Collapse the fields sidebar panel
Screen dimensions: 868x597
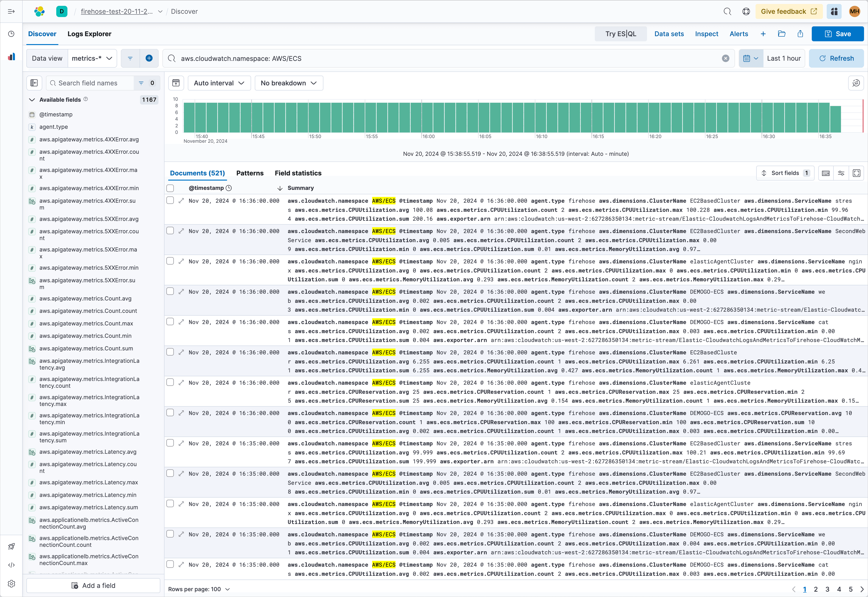click(34, 83)
